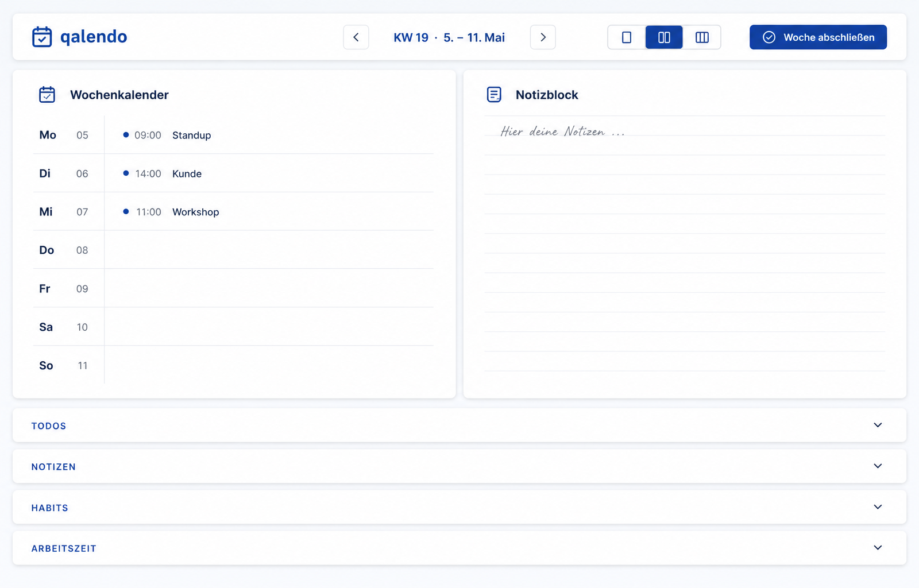Select the So 11 day row
This screenshot has height=588, width=919.
pos(233,365)
